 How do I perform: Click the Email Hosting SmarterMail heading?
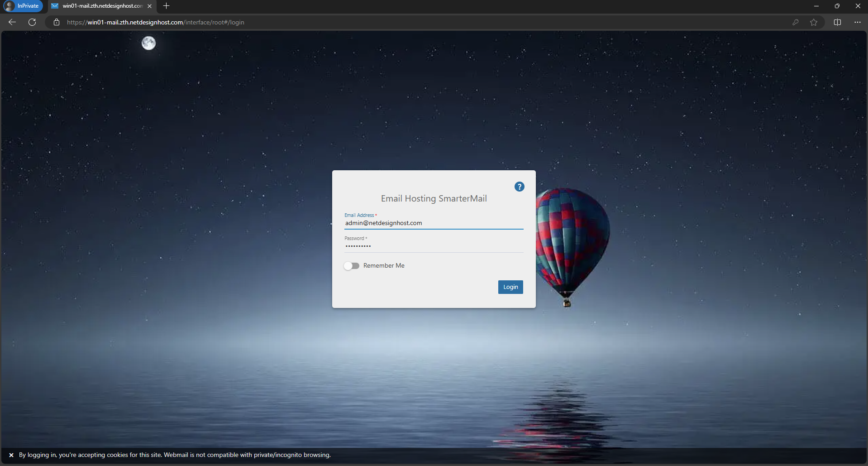434,198
